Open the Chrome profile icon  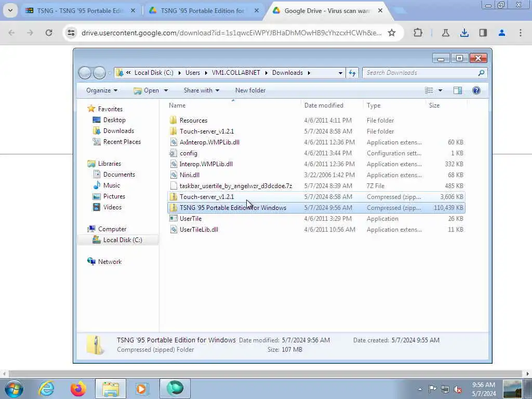(502, 33)
